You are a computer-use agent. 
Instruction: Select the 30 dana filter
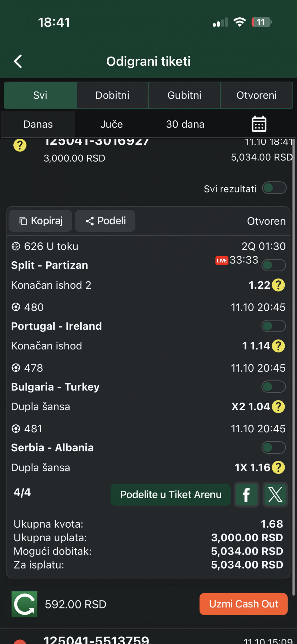click(185, 124)
